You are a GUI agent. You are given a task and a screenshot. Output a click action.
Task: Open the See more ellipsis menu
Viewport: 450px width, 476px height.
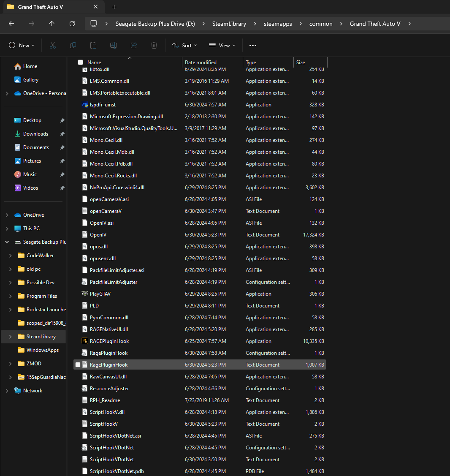[253, 45]
